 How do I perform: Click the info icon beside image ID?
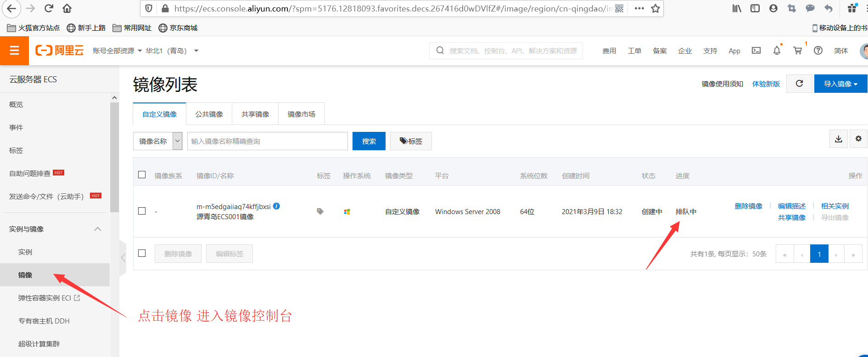click(x=276, y=206)
